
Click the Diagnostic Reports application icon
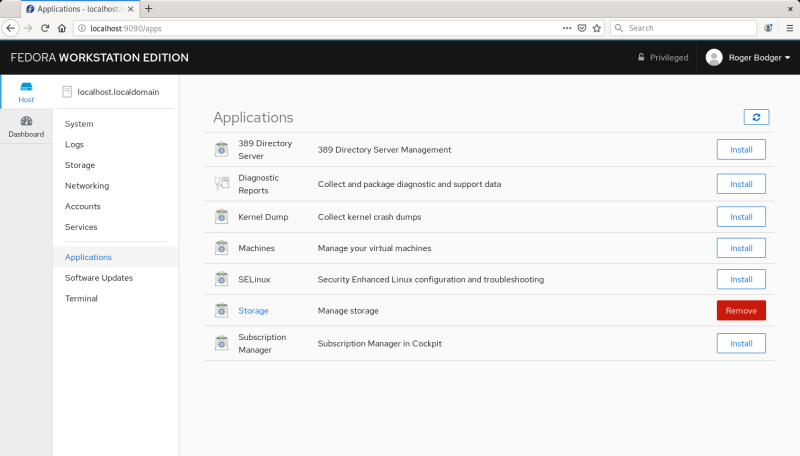pyautogui.click(x=222, y=184)
